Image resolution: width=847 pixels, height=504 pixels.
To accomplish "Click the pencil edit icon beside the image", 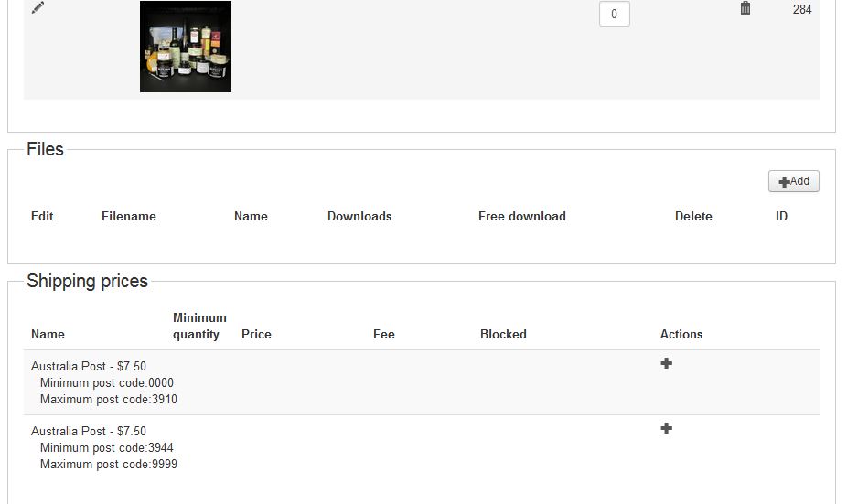I will (38, 7).
